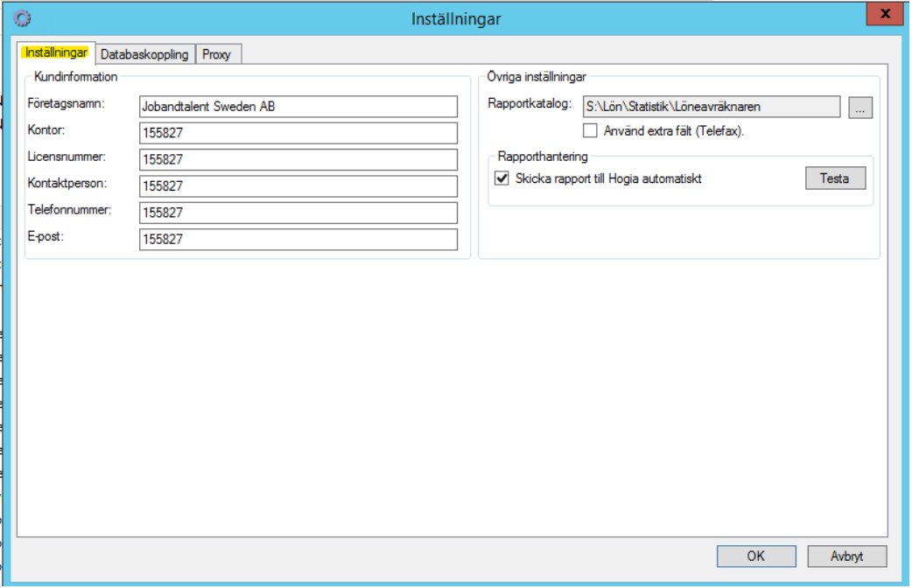Click the Telefonnummer input field
Image resolution: width=912 pixels, height=588 pixels.
pos(298,213)
